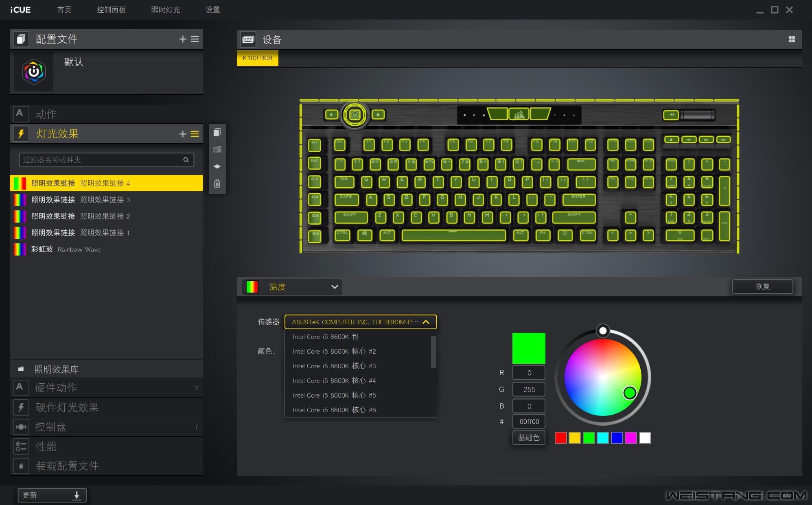Click the R value field

point(529,373)
